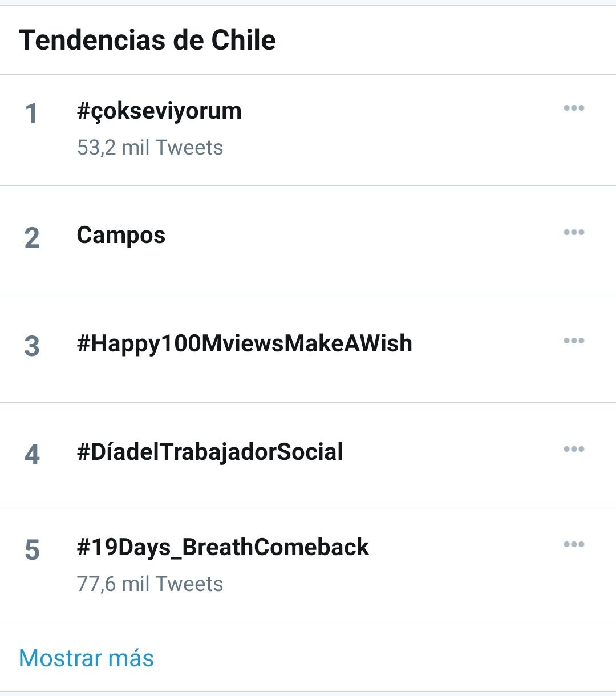The image size is (616, 696).
Task: Open the #çokseviyorum trending hashtag
Action: [x=159, y=111]
